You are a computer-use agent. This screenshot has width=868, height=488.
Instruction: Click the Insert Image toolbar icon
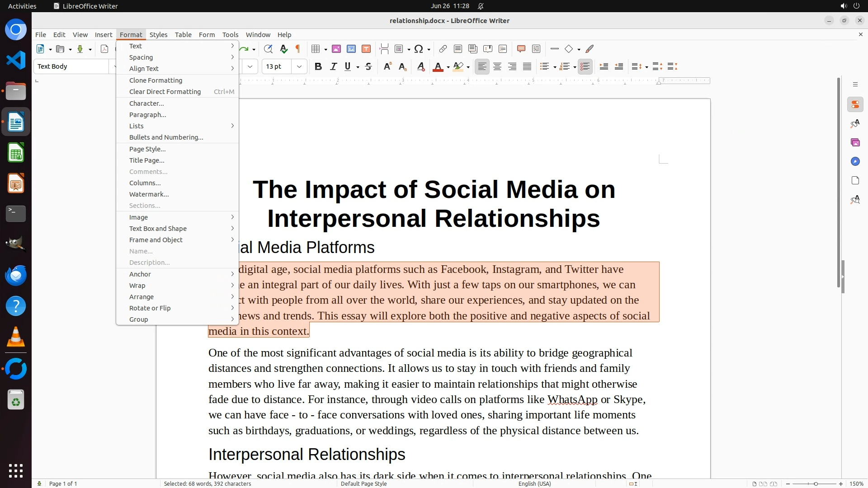336,49
